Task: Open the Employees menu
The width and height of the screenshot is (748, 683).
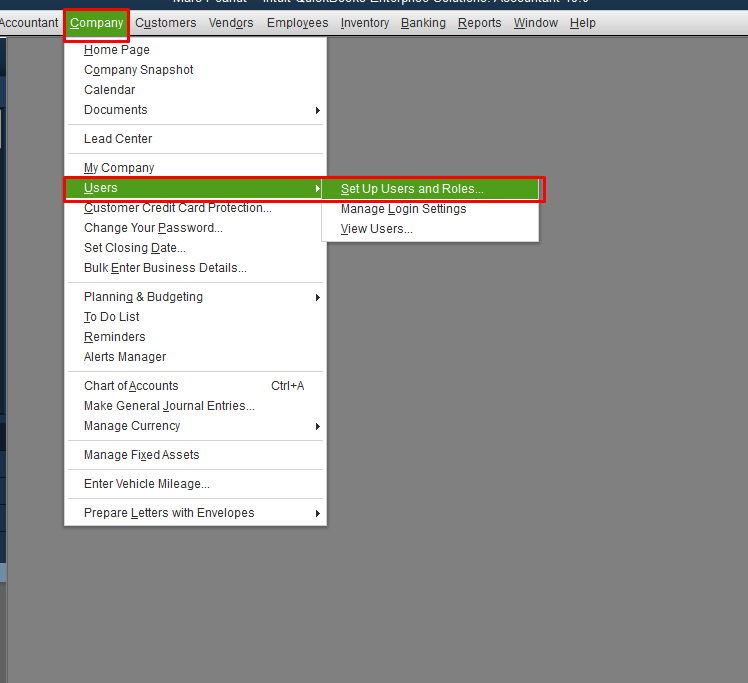Action: pos(297,23)
